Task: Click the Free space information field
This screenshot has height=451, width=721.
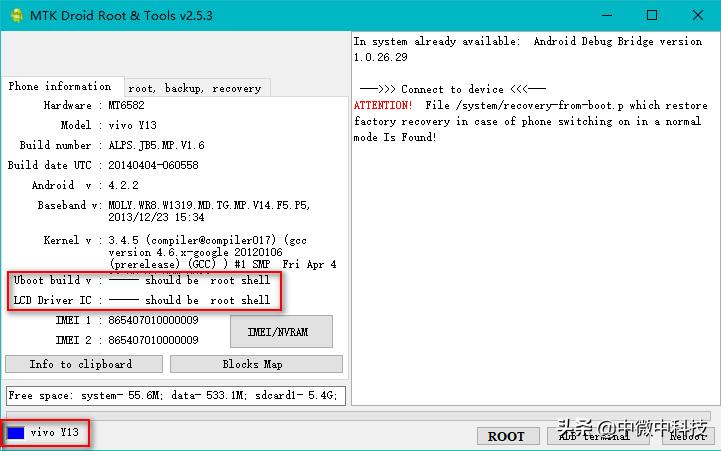Action: point(176,395)
